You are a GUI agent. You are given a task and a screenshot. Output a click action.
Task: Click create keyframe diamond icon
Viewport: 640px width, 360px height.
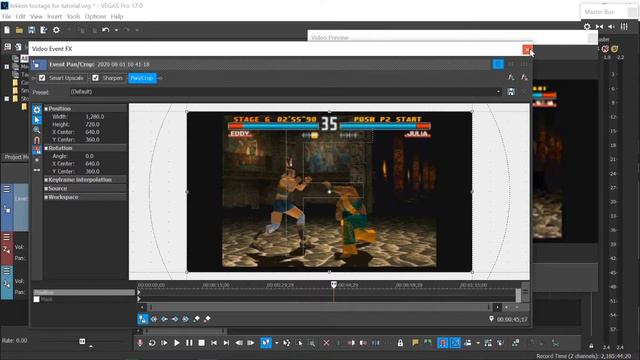click(x=197, y=319)
